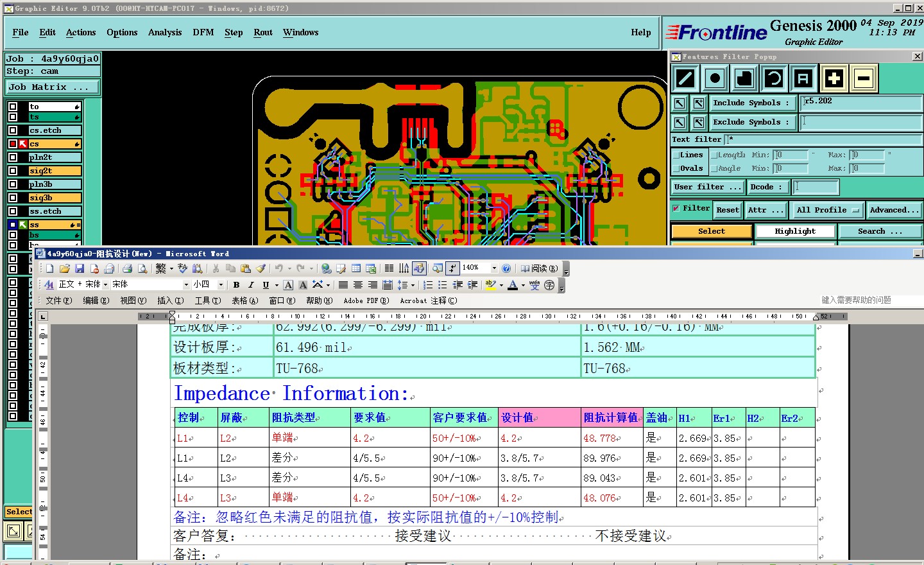
Task: Open the Word font name 宋体 dropdown
Action: click(187, 285)
